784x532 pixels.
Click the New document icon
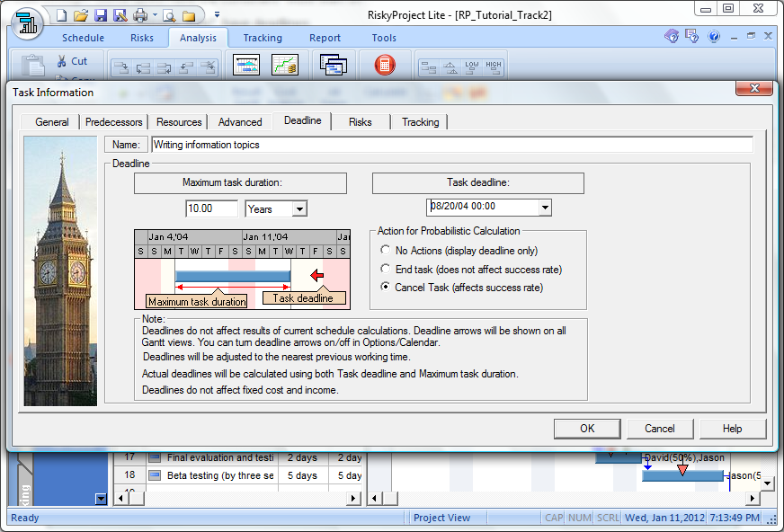coord(61,15)
